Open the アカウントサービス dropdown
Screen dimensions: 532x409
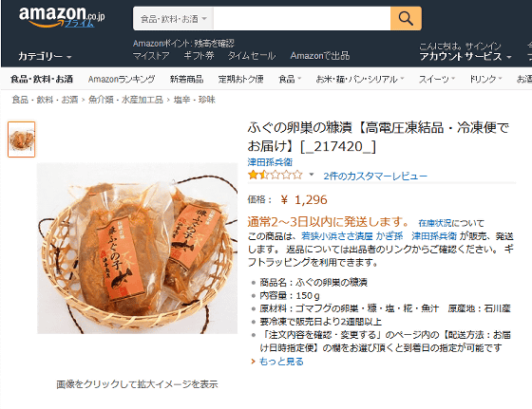pos(465,56)
